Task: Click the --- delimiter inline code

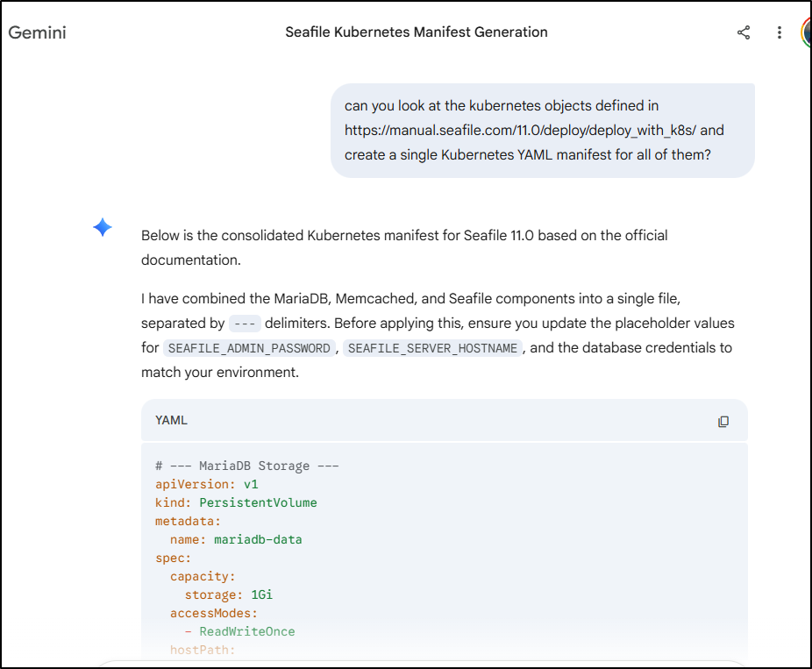Action: [245, 324]
